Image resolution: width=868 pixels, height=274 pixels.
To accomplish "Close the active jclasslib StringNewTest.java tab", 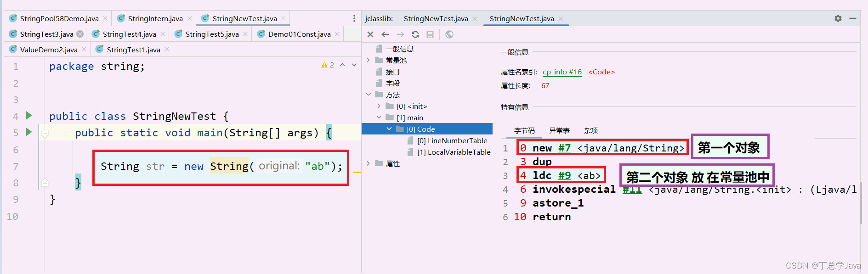I will point(561,18).
